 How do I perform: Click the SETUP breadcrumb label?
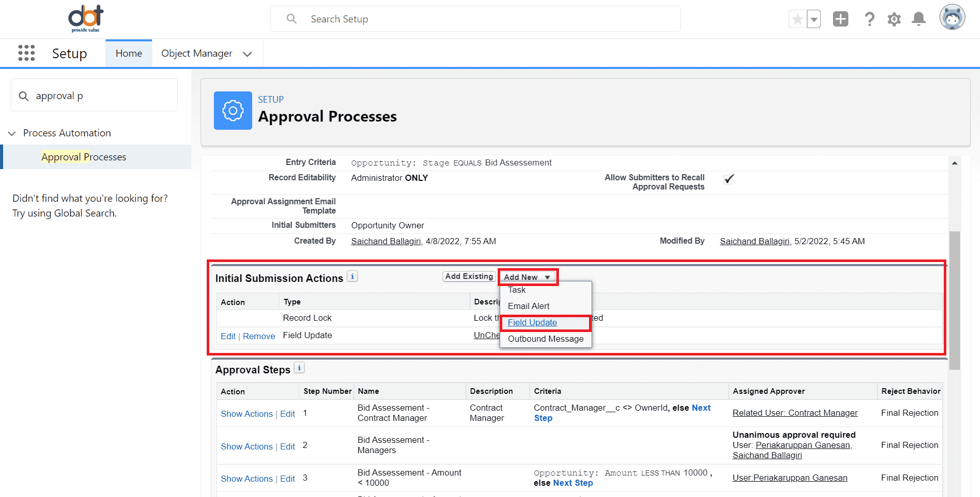(x=271, y=100)
